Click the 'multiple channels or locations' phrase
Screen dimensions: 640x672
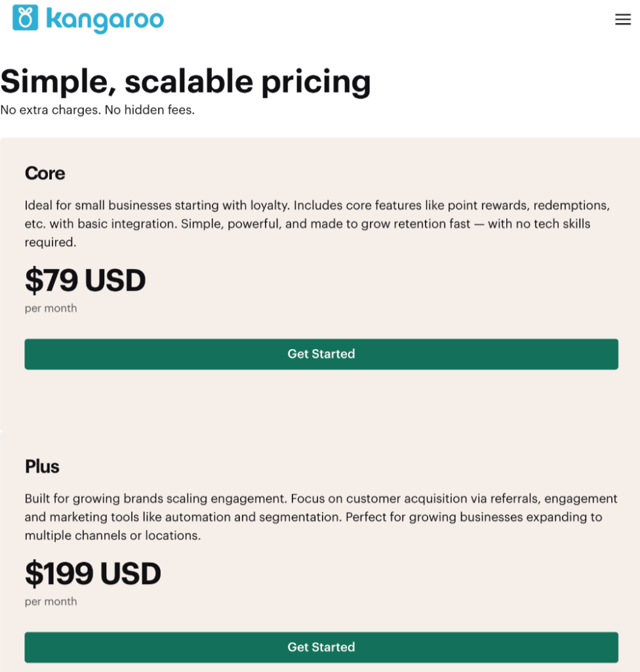(112, 535)
